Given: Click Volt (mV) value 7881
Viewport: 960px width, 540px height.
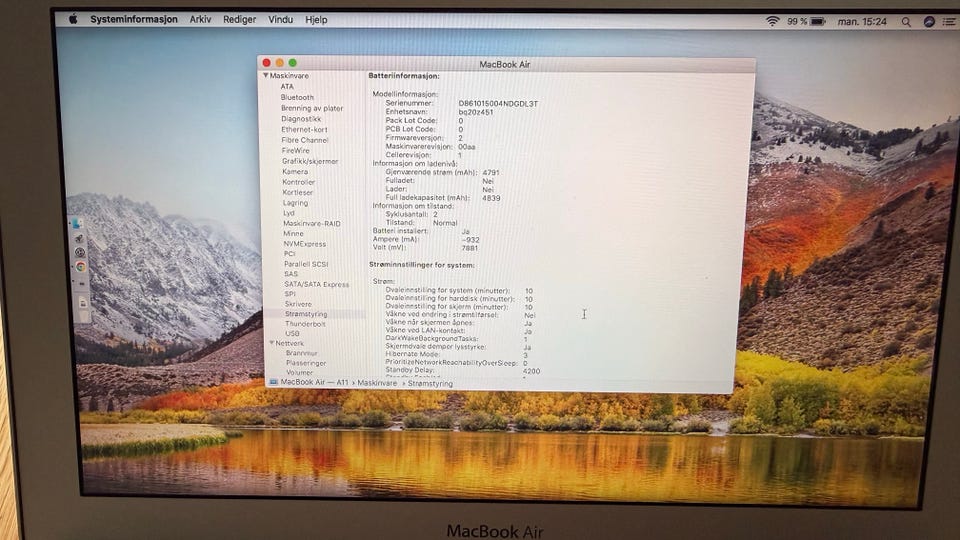Looking at the screenshot, I should (470, 249).
